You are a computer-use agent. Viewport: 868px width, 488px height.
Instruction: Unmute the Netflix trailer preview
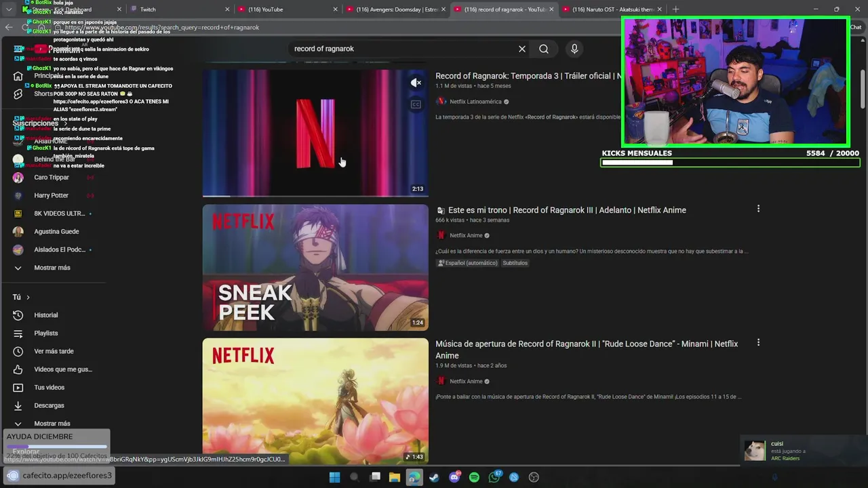(416, 83)
